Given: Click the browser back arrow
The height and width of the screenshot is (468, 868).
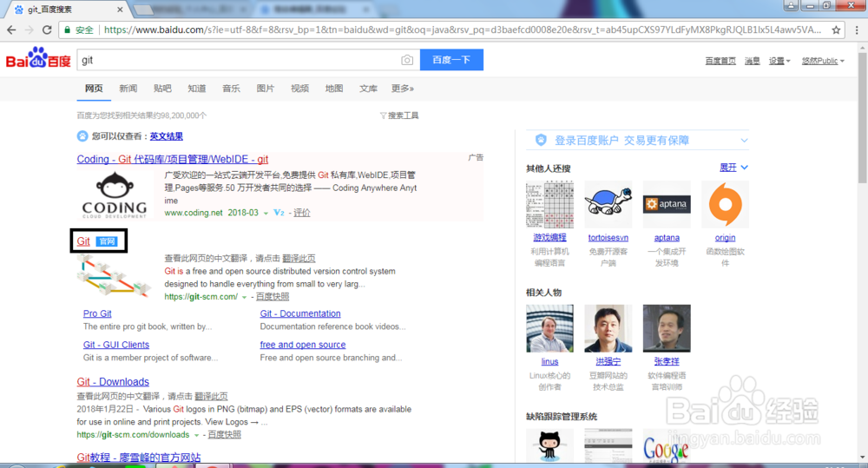Looking at the screenshot, I should 11,30.
